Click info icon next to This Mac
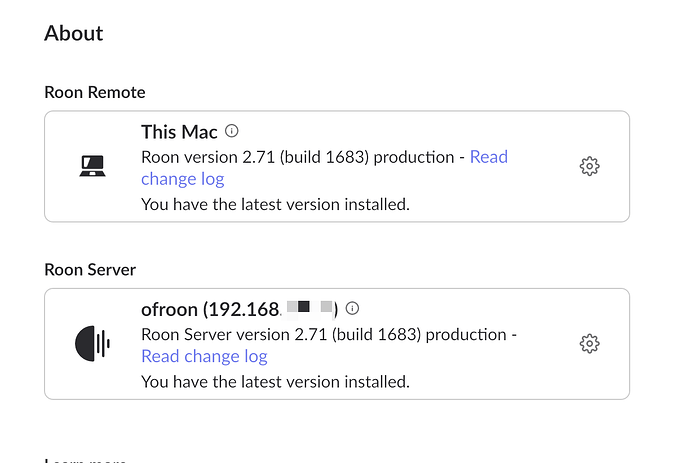The height and width of the screenshot is (463, 690). click(231, 131)
